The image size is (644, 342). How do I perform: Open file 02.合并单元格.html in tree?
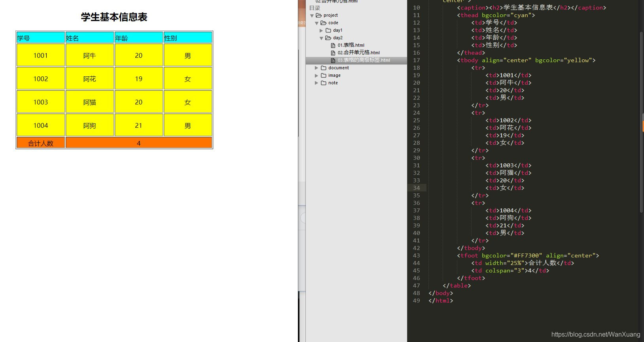(x=358, y=53)
